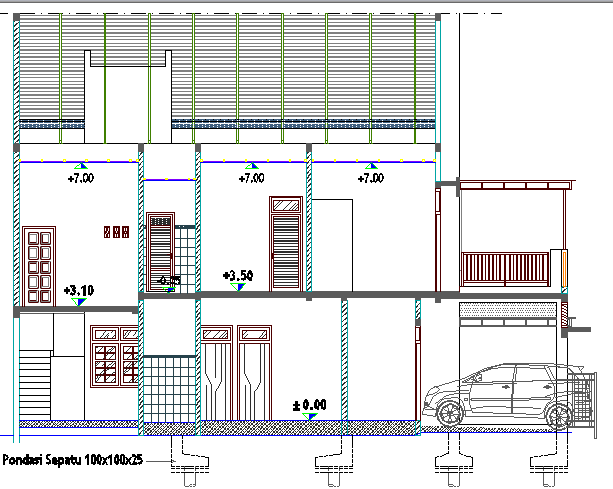Viewport: 613px width, 489px height.
Task: Click the ±0.00 ground floor elevation label
Action: tap(309, 405)
